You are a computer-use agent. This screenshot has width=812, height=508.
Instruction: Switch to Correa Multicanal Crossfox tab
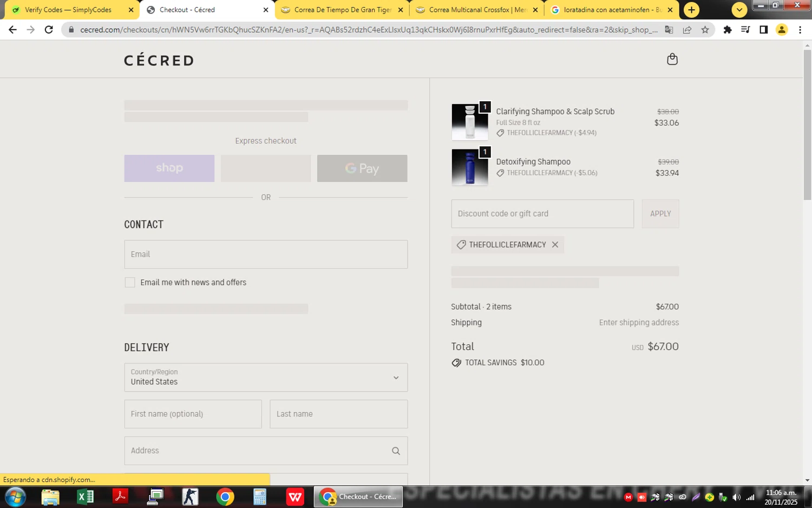pyautogui.click(x=477, y=10)
